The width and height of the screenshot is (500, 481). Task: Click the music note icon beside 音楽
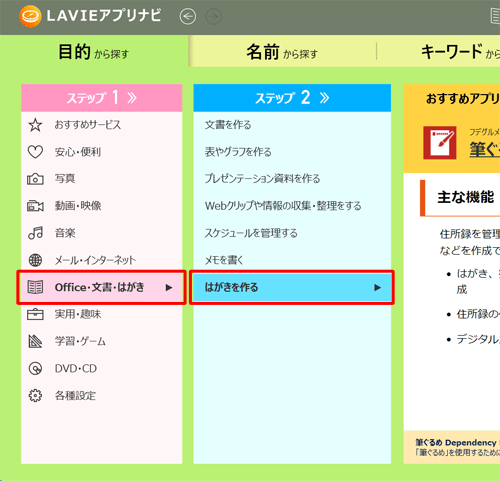[35, 233]
